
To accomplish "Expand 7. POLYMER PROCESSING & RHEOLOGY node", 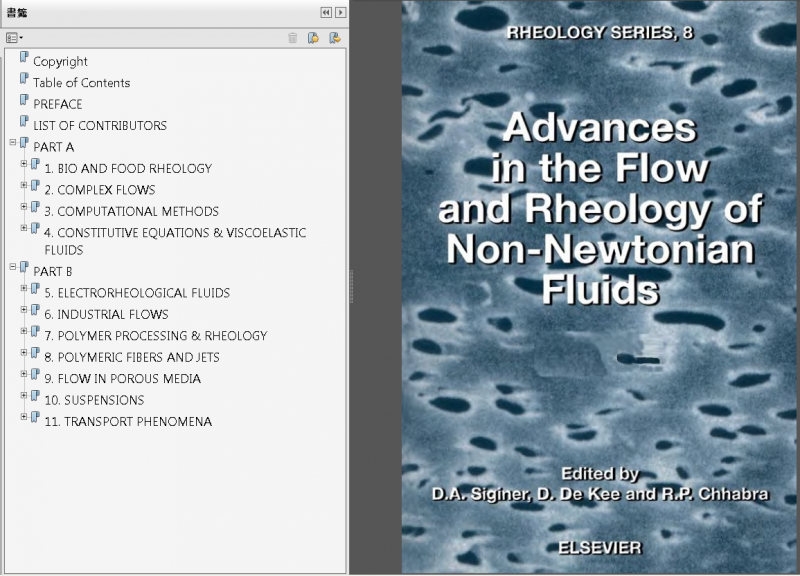I will tap(24, 331).
